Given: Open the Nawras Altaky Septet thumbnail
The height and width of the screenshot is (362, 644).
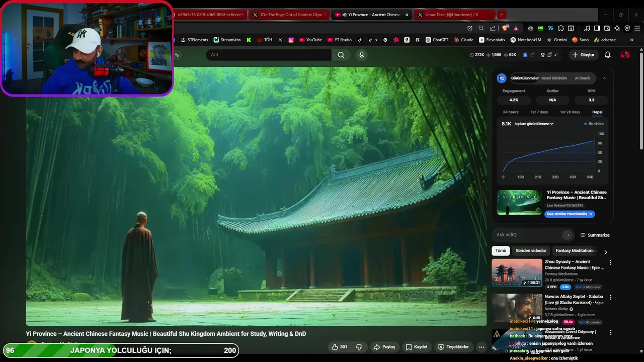Looking at the screenshot, I should pos(517,308).
